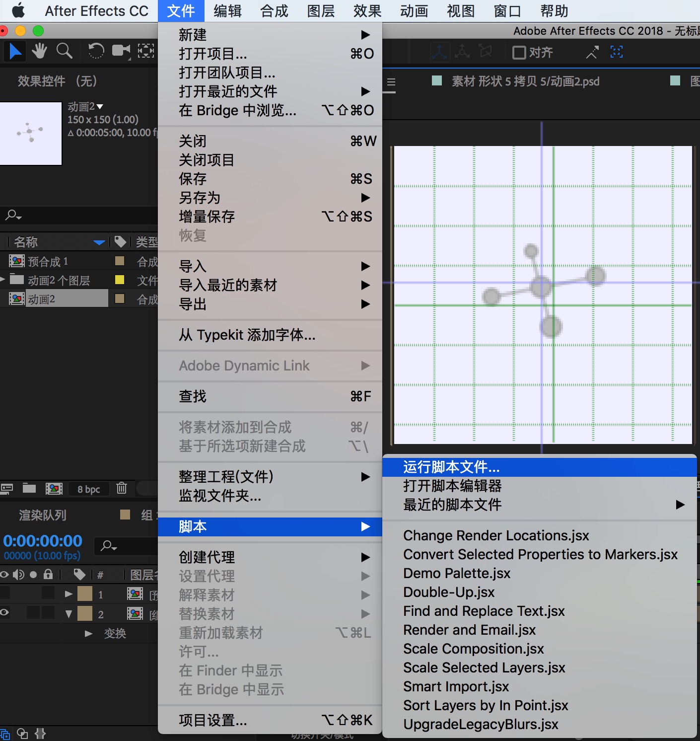This screenshot has width=700, height=741.
Task: Expand the 动画2 个图层 folder
Action: tap(2, 279)
